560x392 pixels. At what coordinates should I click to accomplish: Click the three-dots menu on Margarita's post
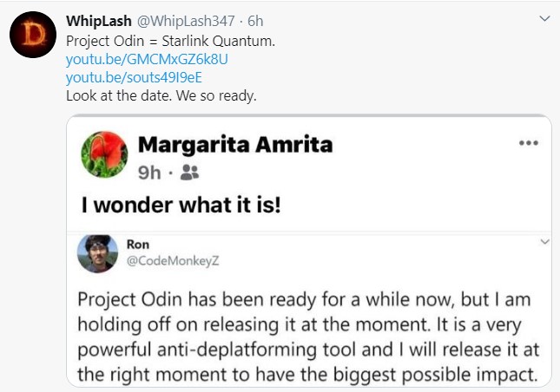point(528,143)
